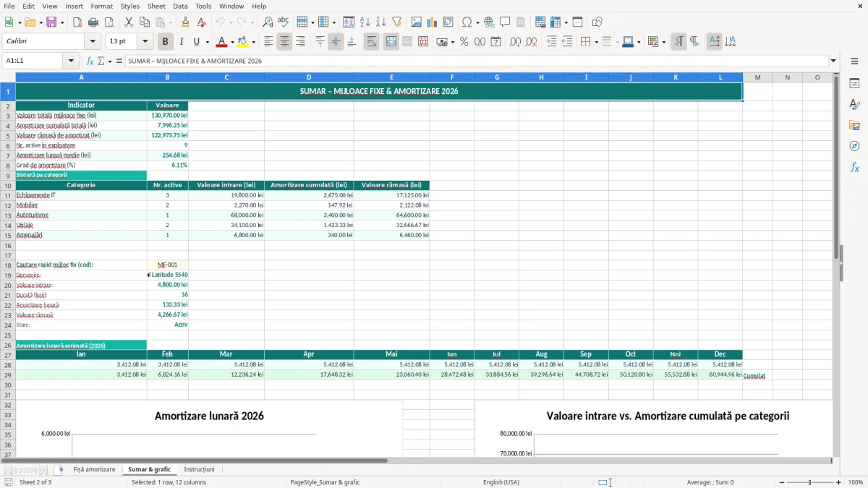Open the Styles menu
Screen dimensions: 868x488
coord(130,6)
